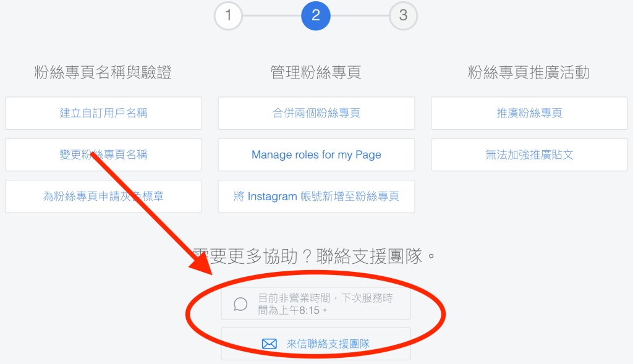Open 推廣粉絲專頁 option

point(529,113)
